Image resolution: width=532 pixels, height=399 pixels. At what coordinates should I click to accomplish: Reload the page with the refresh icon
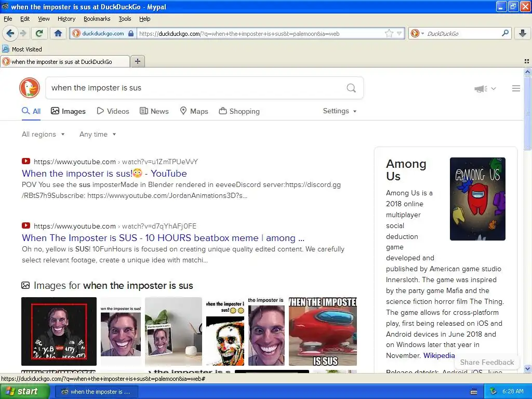pyautogui.click(x=39, y=33)
